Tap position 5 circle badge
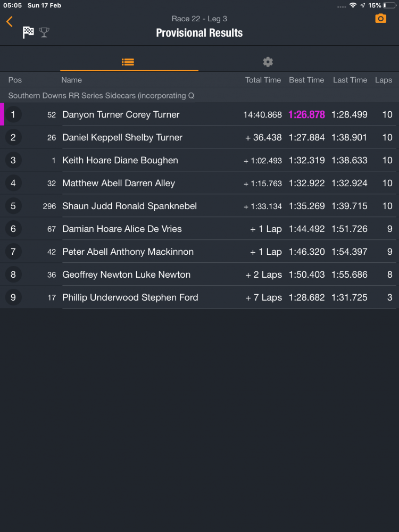The image size is (399, 532). pyautogui.click(x=13, y=206)
